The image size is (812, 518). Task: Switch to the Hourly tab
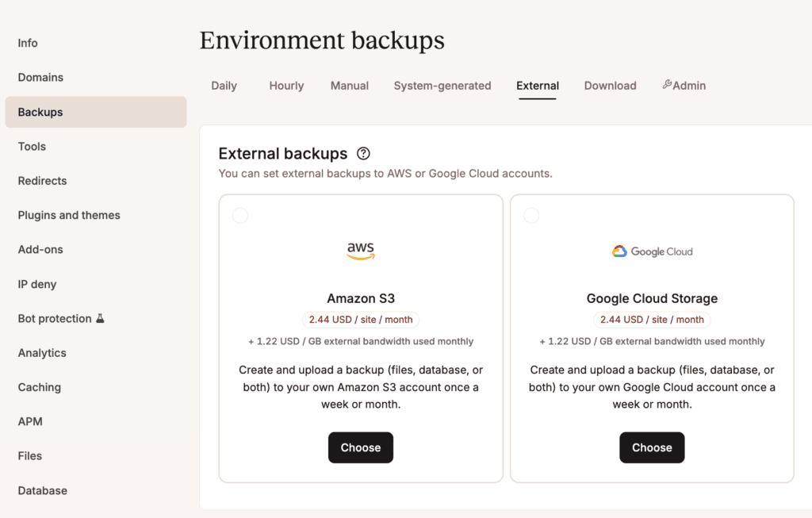coord(286,86)
